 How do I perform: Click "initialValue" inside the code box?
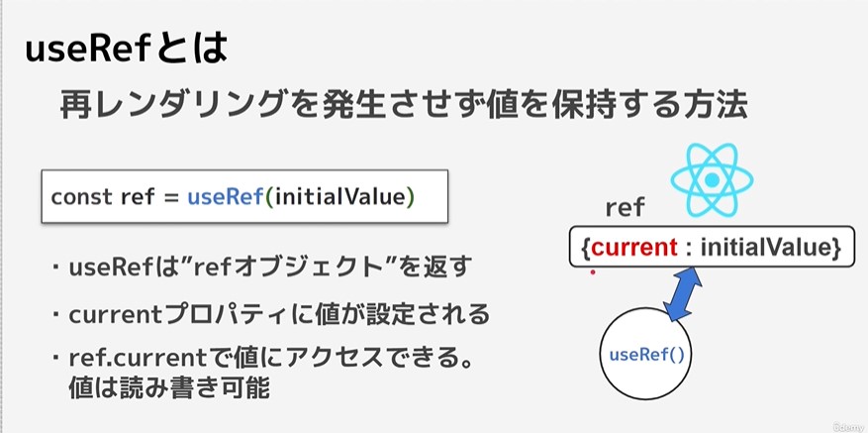click(342, 197)
